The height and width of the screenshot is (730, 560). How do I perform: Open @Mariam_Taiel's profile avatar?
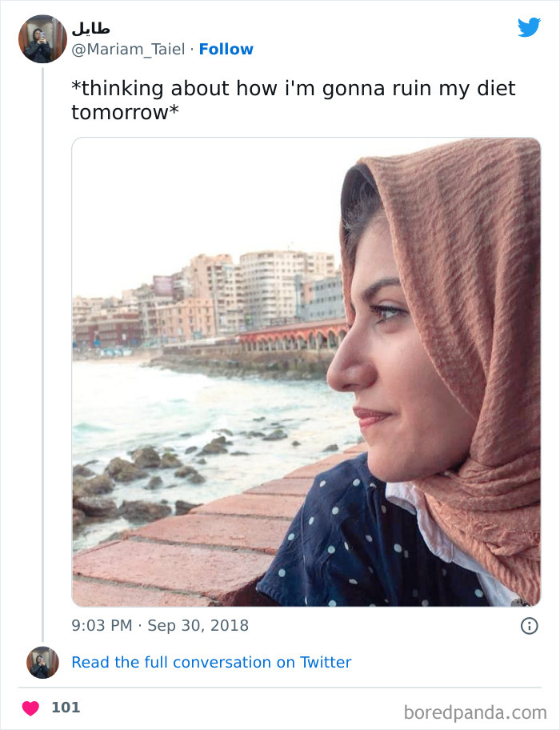pyautogui.click(x=42, y=38)
